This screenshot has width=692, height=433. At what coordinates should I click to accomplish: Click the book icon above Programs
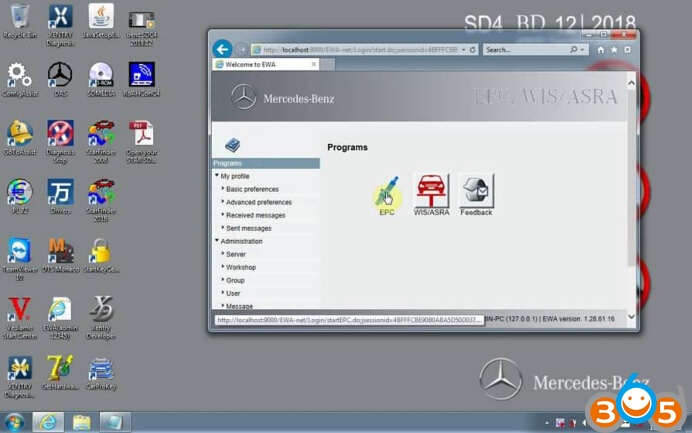point(233,145)
